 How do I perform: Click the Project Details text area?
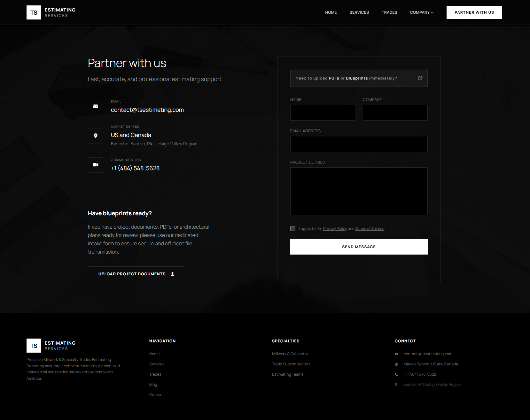[359, 191]
